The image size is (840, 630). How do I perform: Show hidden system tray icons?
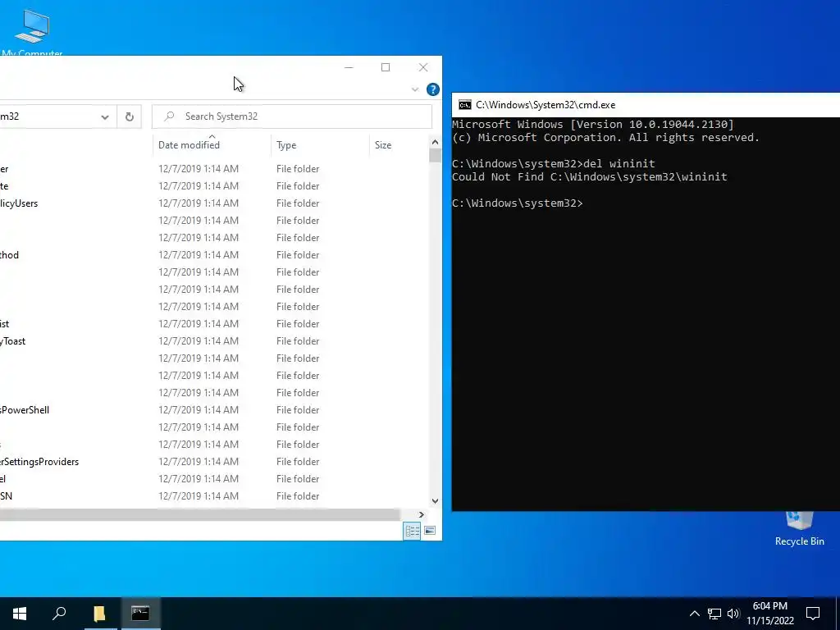click(694, 614)
